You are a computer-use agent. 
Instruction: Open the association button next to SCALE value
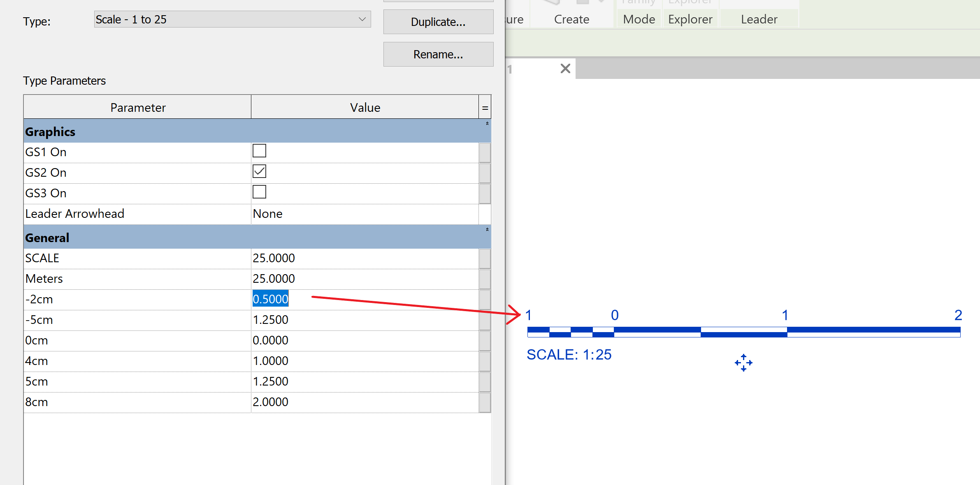[484, 259]
